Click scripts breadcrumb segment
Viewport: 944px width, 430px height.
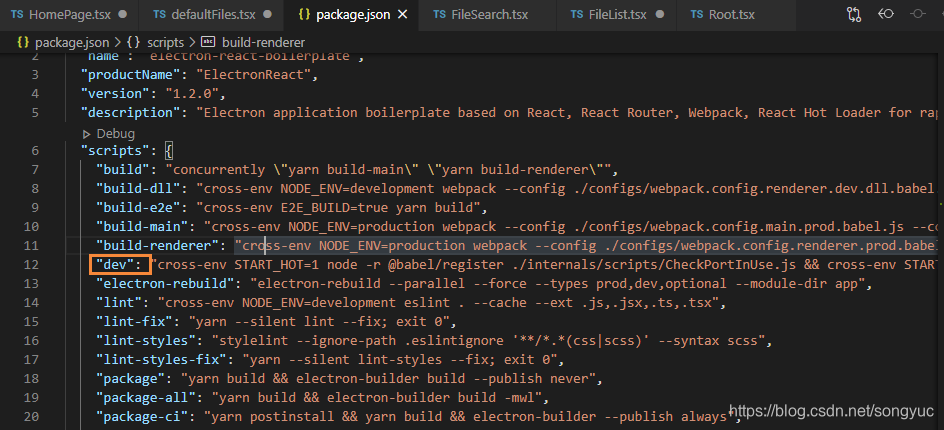click(167, 42)
